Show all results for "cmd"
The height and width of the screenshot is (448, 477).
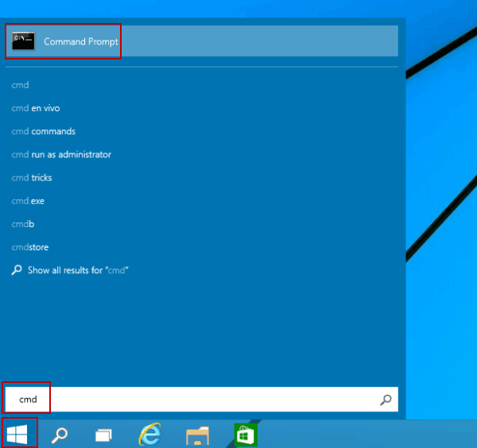click(78, 270)
